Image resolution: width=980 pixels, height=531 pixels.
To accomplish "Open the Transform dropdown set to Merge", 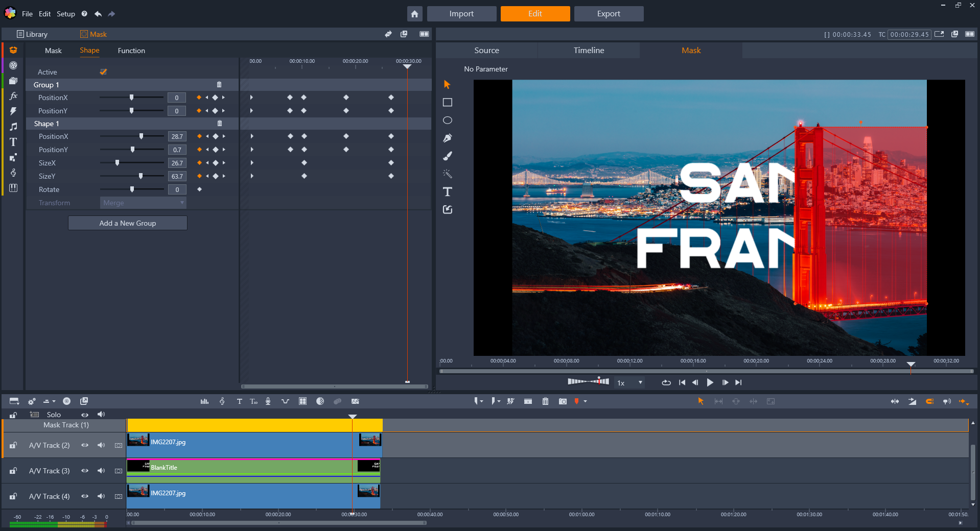I will (x=143, y=203).
